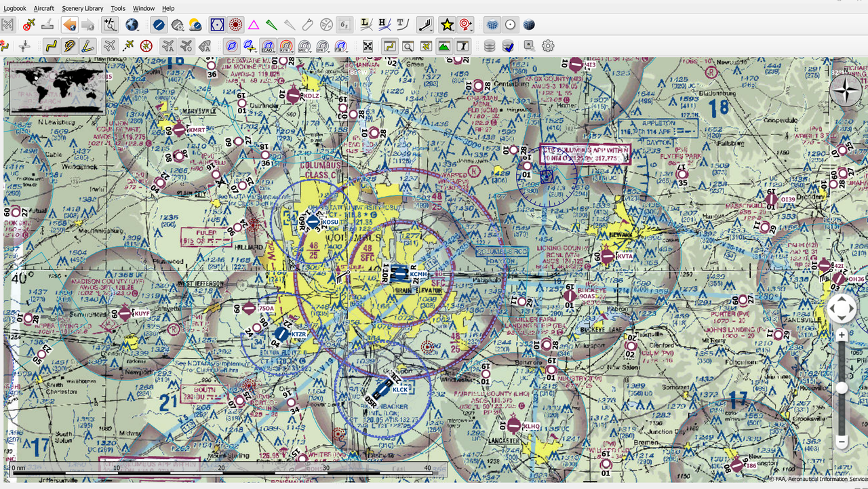The image size is (868, 489).
Task: Open the red target marks dropdown
Action: pos(465,25)
